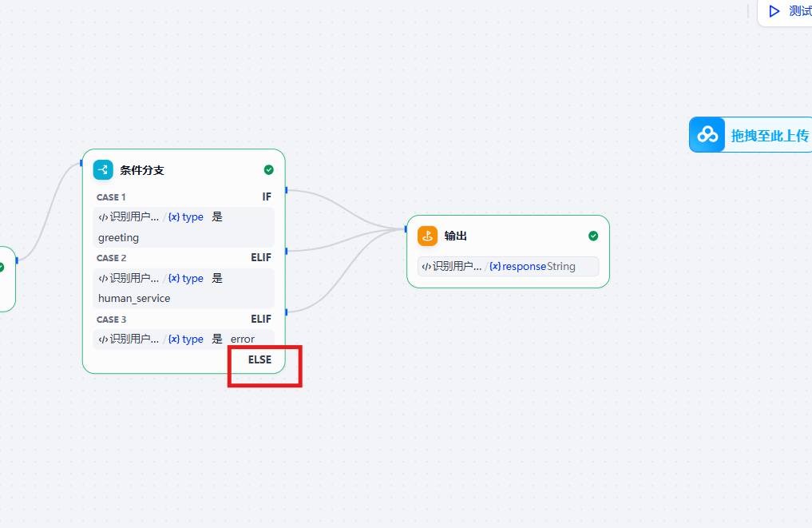
Task: Click the greeting condition value
Action: 119,237
